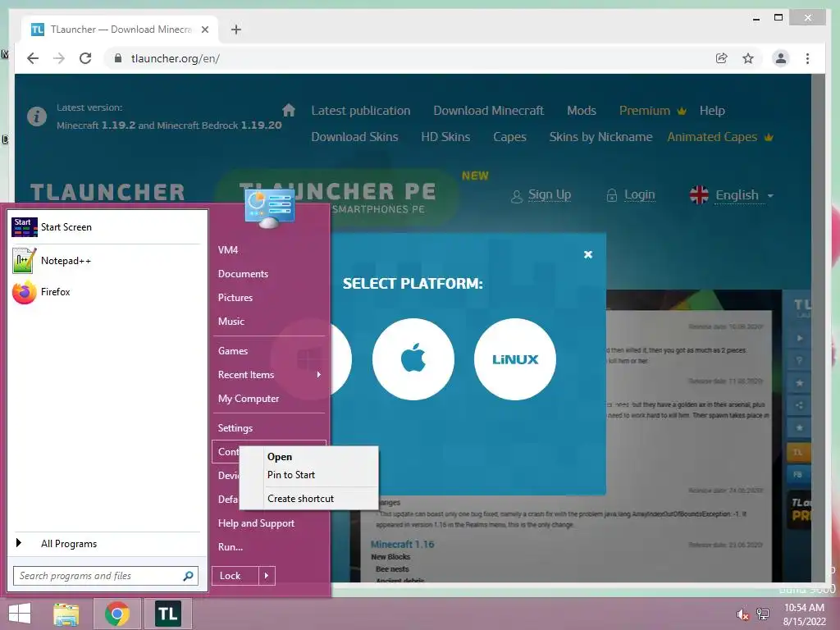Screen dimensions: 840x630
Task: Click the page's vertical scrollbar
Action: pyautogui.click(x=818, y=328)
